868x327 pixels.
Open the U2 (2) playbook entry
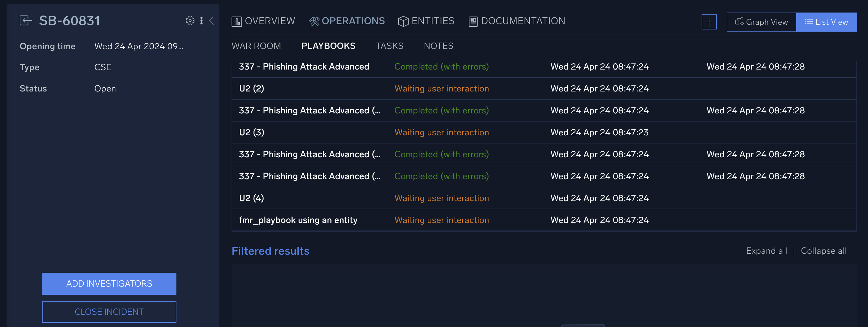click(x=251, y=88)
